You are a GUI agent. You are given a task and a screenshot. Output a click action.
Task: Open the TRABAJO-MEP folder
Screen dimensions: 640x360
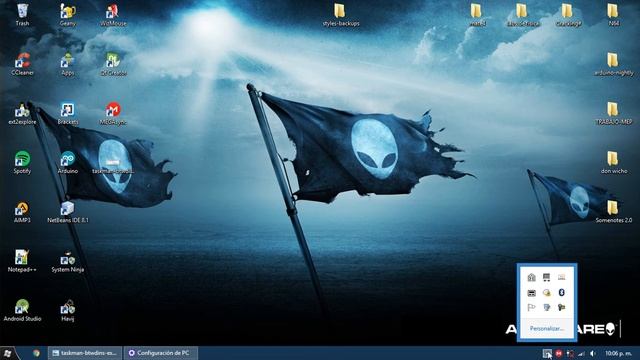(613, 113)
